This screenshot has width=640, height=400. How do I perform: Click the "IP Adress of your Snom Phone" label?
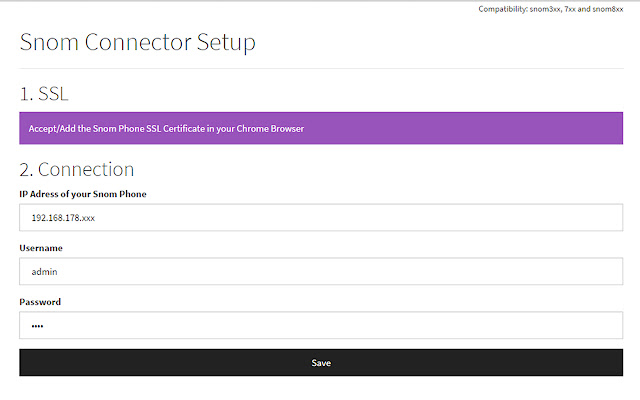(x=83, y=194)
